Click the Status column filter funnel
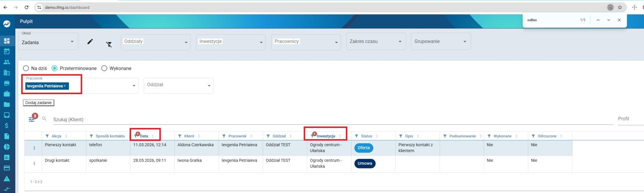This screenshot has height=193, width=644. click(x=356, y=136)
